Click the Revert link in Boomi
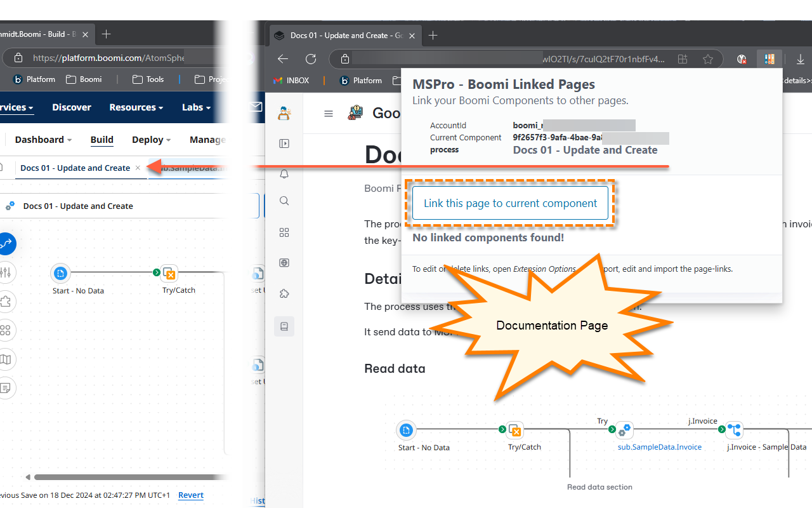Viewport: 812px width, 508px height. tap(191, 495)
